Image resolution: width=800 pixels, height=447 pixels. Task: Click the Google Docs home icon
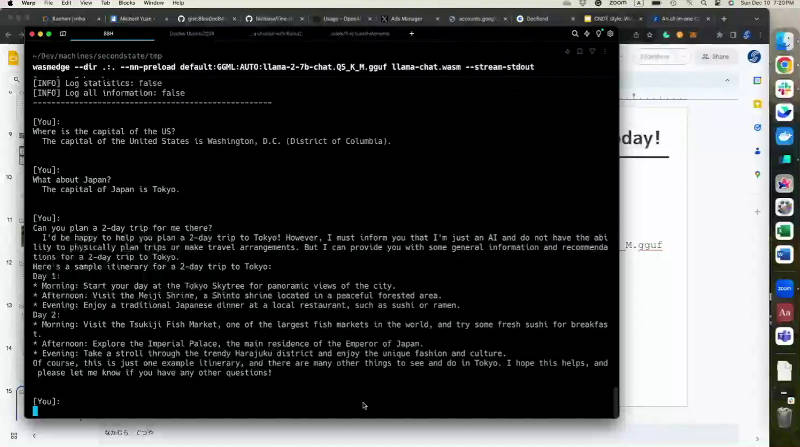point(13,58)
